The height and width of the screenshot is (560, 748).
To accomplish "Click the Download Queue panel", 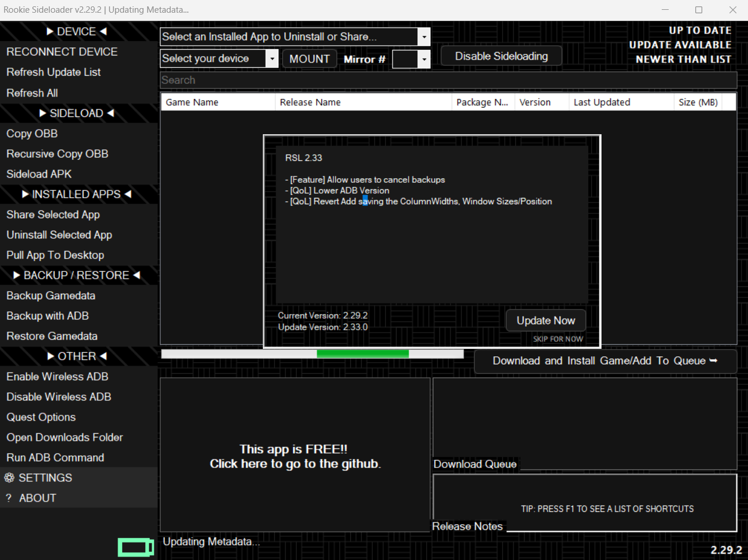I will click(585, 424).
